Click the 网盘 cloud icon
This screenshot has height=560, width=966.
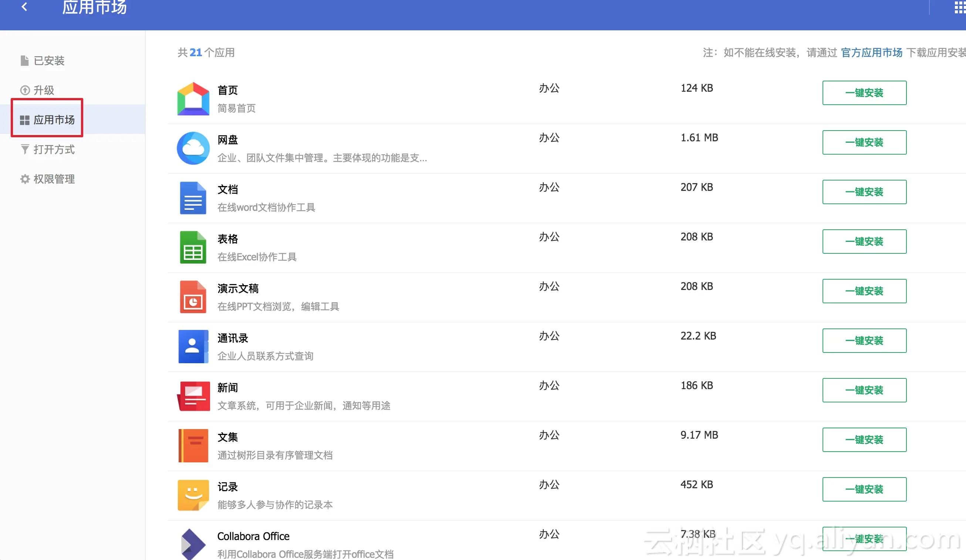[x=193, y=148]
